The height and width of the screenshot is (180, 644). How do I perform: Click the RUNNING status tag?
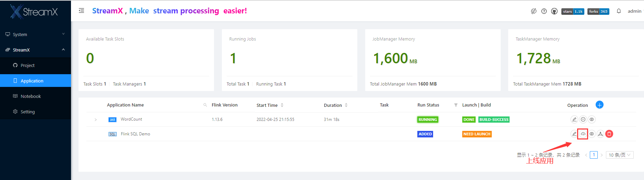tap(428, 120)
